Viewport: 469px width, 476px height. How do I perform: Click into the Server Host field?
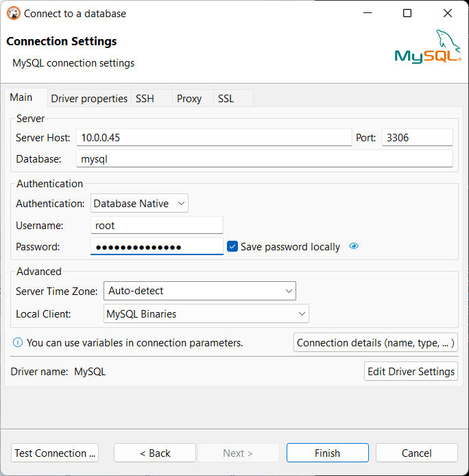pos(213,138)
